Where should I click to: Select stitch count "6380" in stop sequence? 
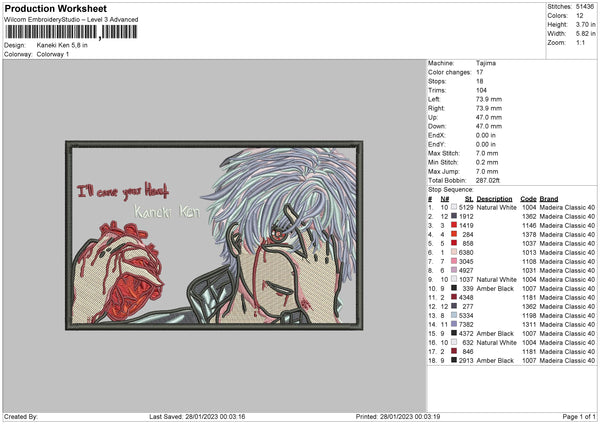tap(466, 253)
